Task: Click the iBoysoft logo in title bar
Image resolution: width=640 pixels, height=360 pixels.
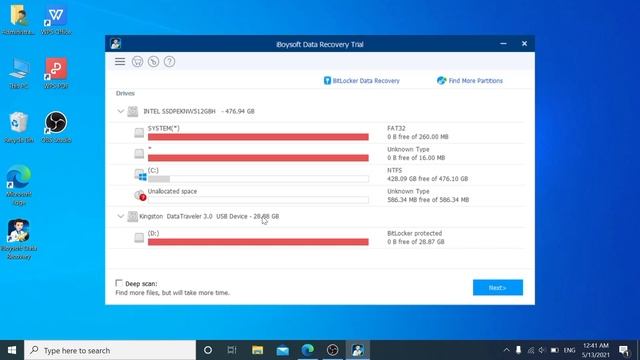Action: pos(116,44)
